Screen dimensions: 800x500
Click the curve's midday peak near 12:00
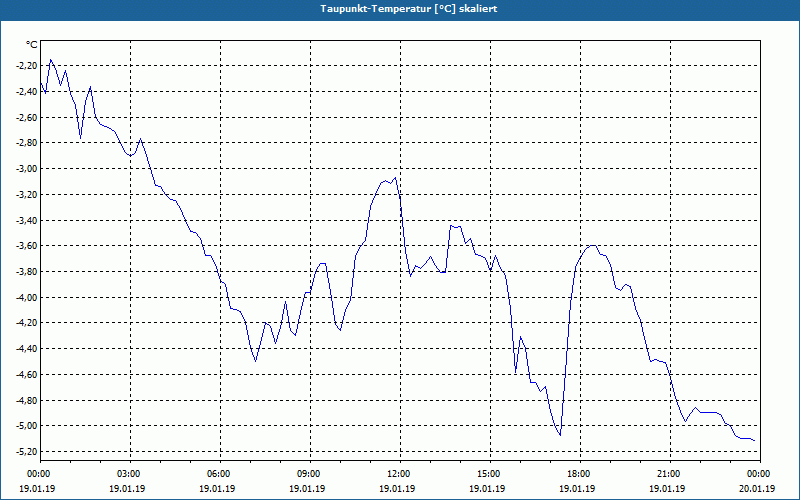click(395, 178)
